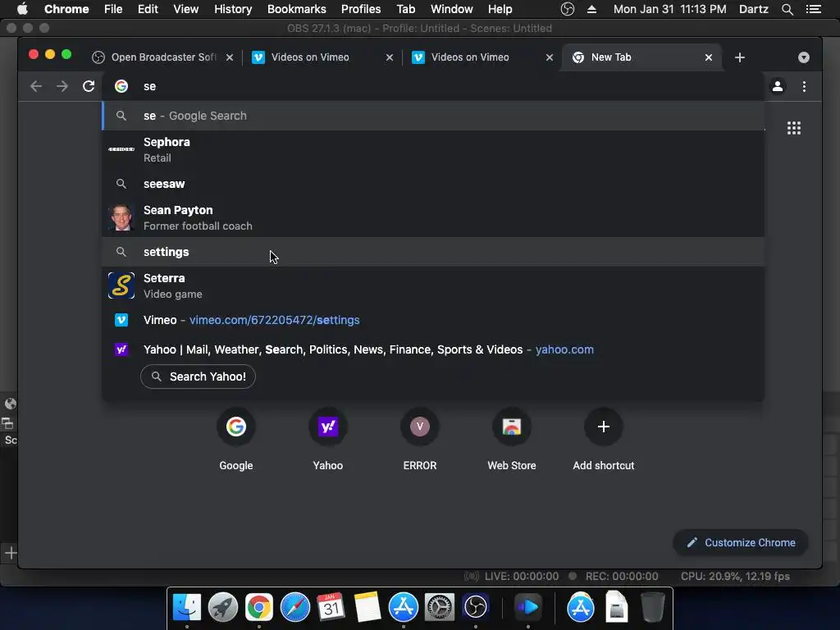The image size is (840, 630).
Task: Open Spotlight search in menu bar
Action: (787, 9)
